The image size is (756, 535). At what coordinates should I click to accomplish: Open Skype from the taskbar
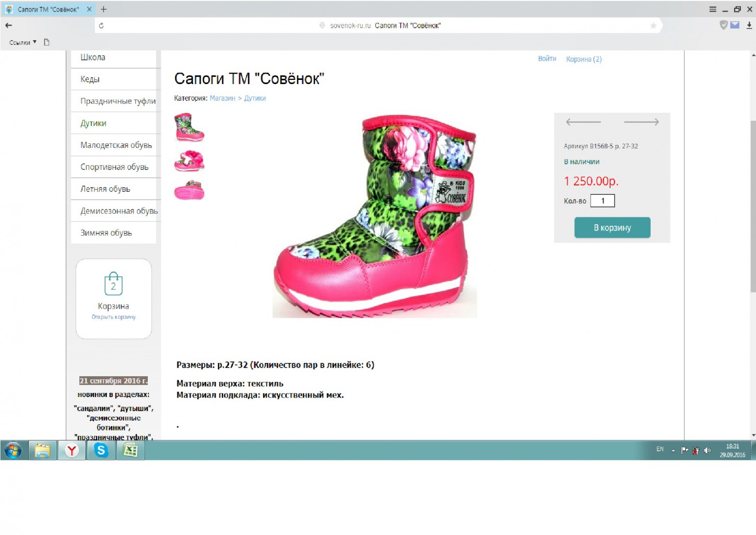[x=101, y=450]
